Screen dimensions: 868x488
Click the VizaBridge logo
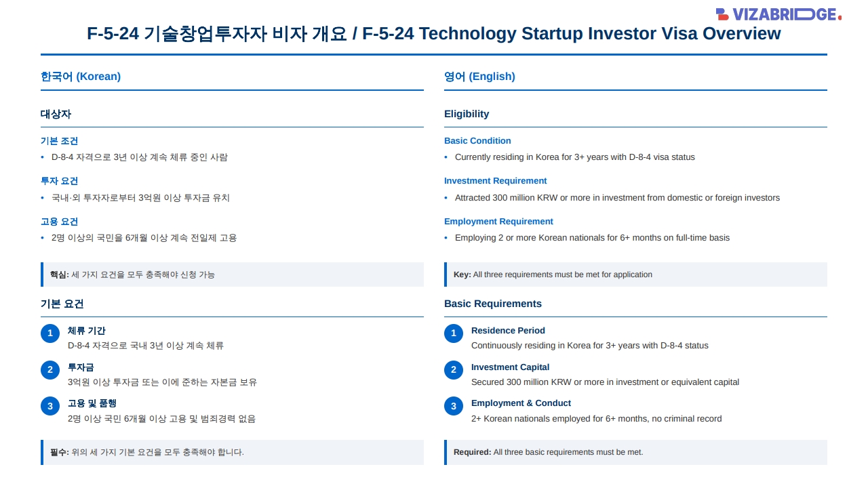point(778,14)
